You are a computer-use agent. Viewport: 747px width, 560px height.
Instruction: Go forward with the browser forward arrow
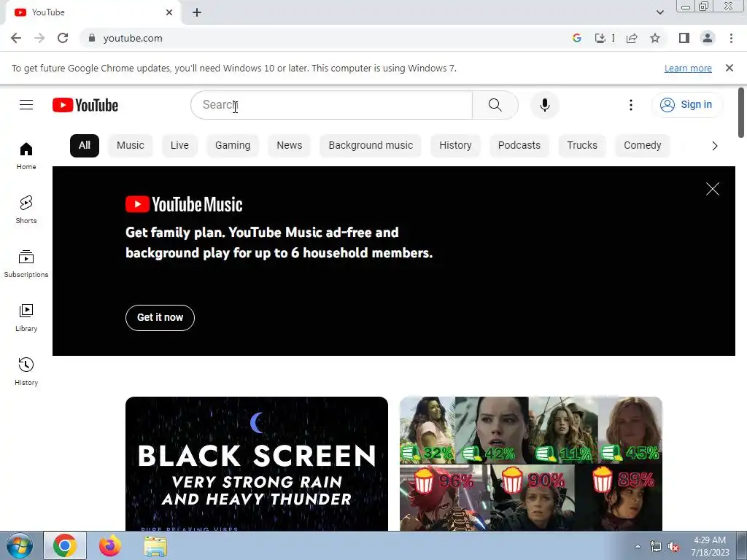coord(39,38)
